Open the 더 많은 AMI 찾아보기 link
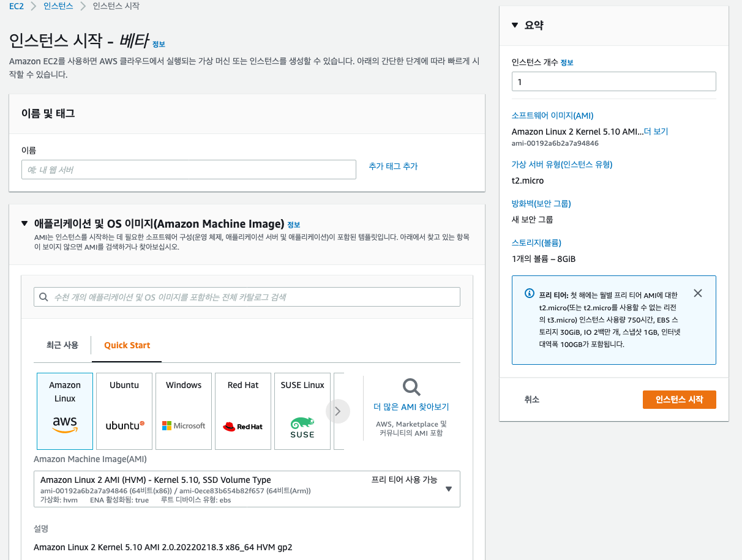Image resolution: width=742 pixels, height=560 pixels. click(x=411, y=407)
